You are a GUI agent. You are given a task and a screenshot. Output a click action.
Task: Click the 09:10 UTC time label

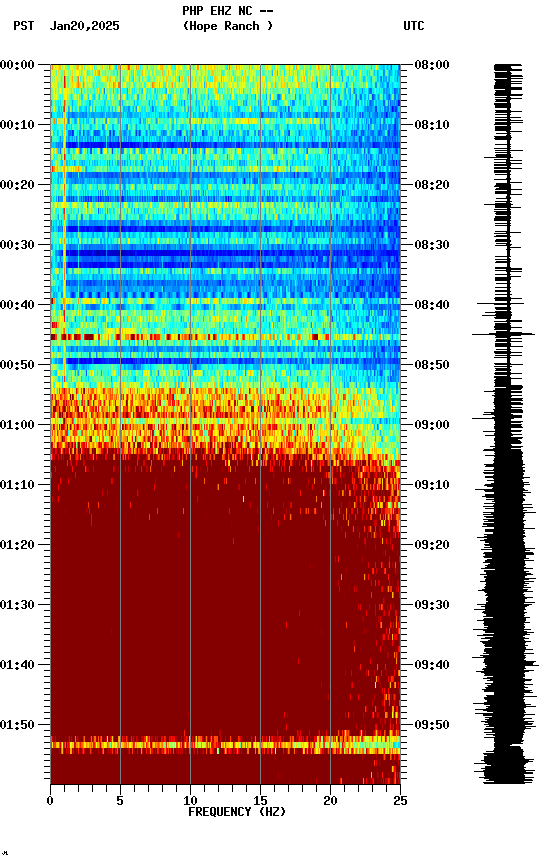point(432,485)
